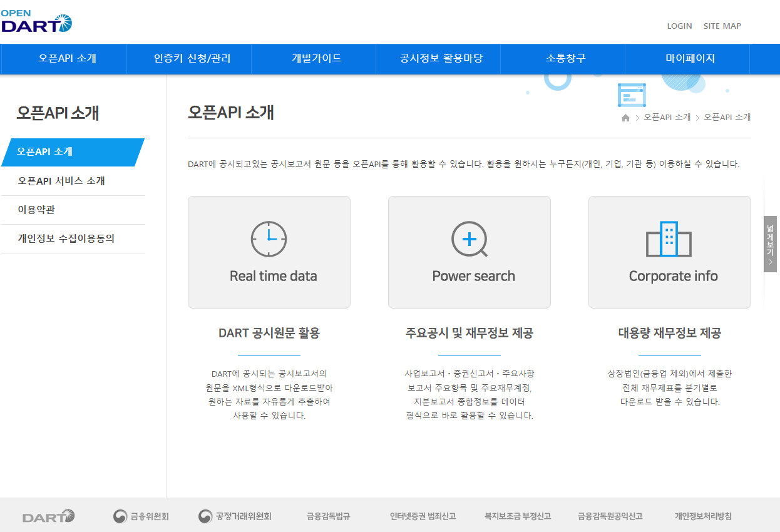This screenshot has width=780, height=532.
Task: Open the 공정거래위원회 footer logo link
Action: [235, 516]
